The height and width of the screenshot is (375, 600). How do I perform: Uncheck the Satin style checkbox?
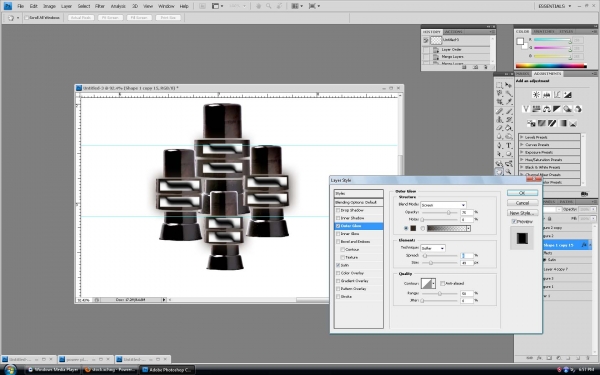coord(338,265)
